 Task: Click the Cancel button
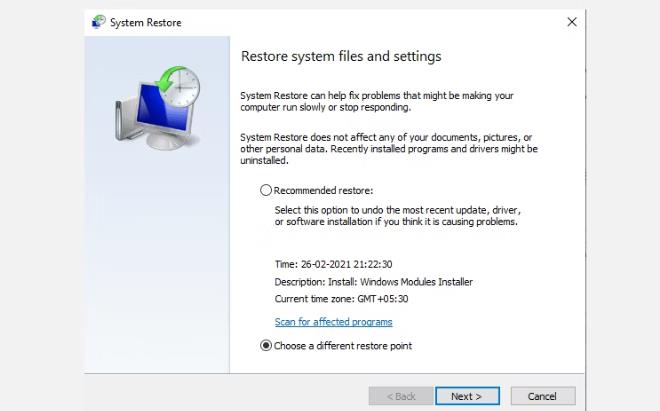point(543,396)
